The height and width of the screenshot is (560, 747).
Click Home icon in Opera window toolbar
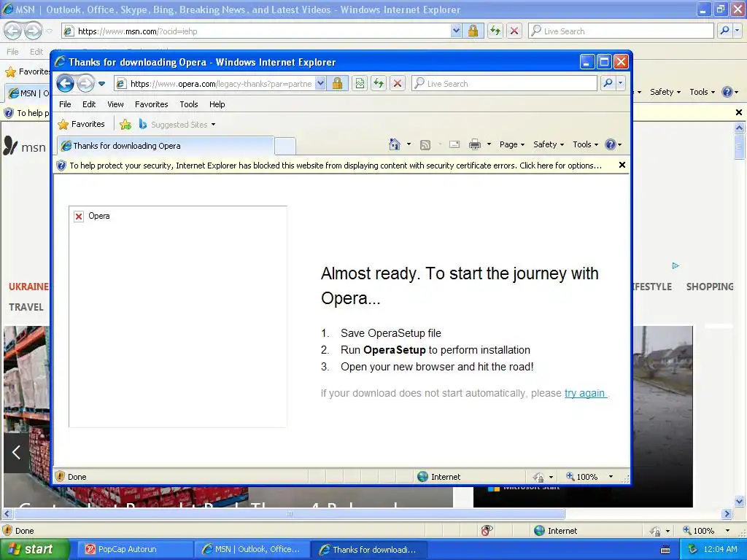click(395, 144)
